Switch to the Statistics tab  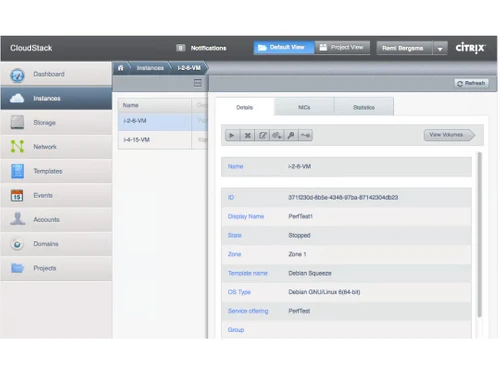coord(364,107)
